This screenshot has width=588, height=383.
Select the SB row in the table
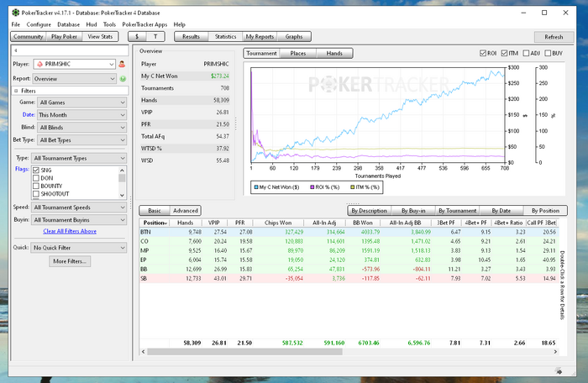(x=349, y=278)
